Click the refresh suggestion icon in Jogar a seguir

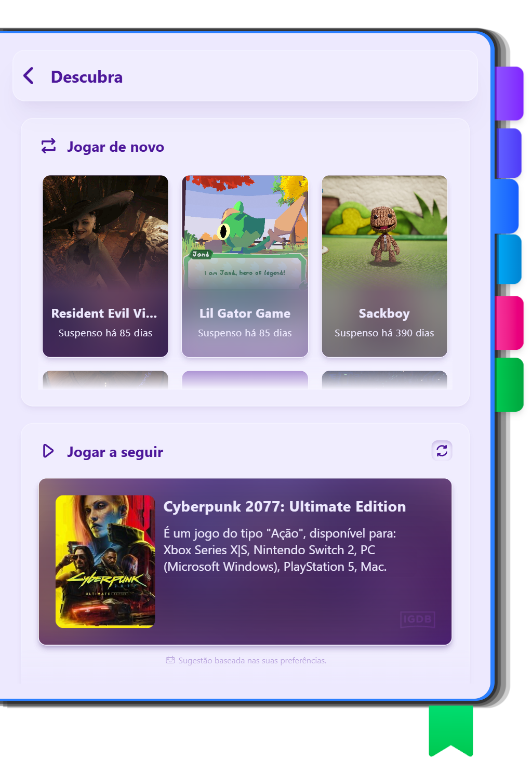tap(442, 451)
